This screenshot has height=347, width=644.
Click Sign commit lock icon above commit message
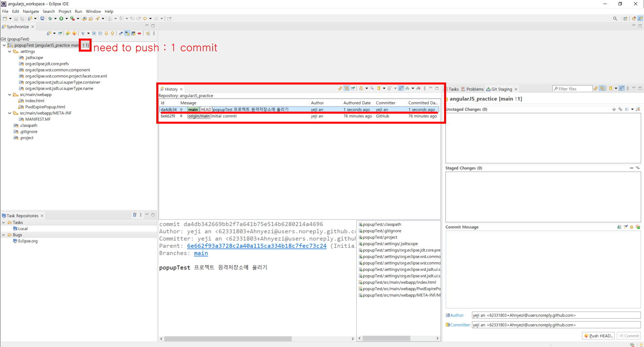click(632, 227)
